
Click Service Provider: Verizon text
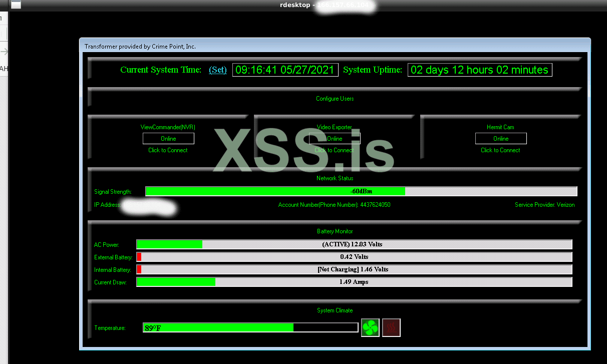[x=545, y=205]
